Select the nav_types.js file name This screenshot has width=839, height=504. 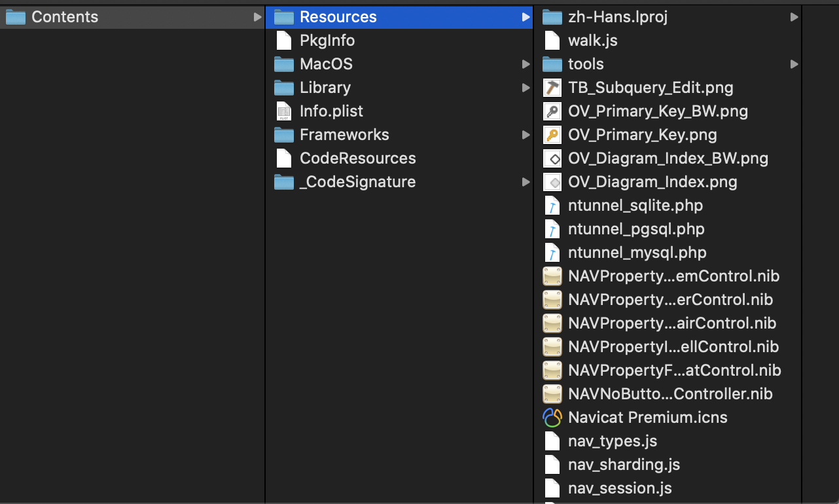pyautogui.click(x=613, y=441)
